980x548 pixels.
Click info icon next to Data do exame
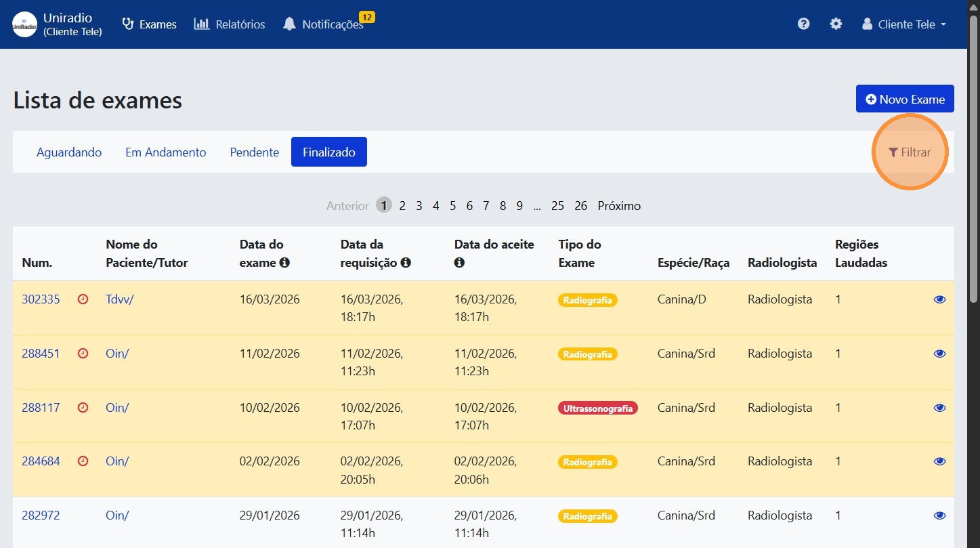[284, 263]
